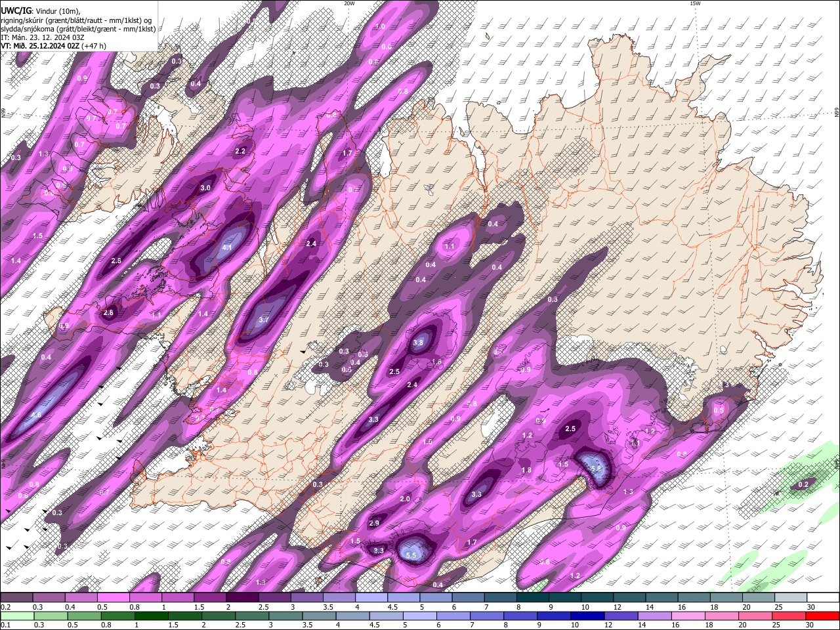840x630 pixels.
Task: Click the darkest purple swatch labeled 2
Action: point(242,598)
